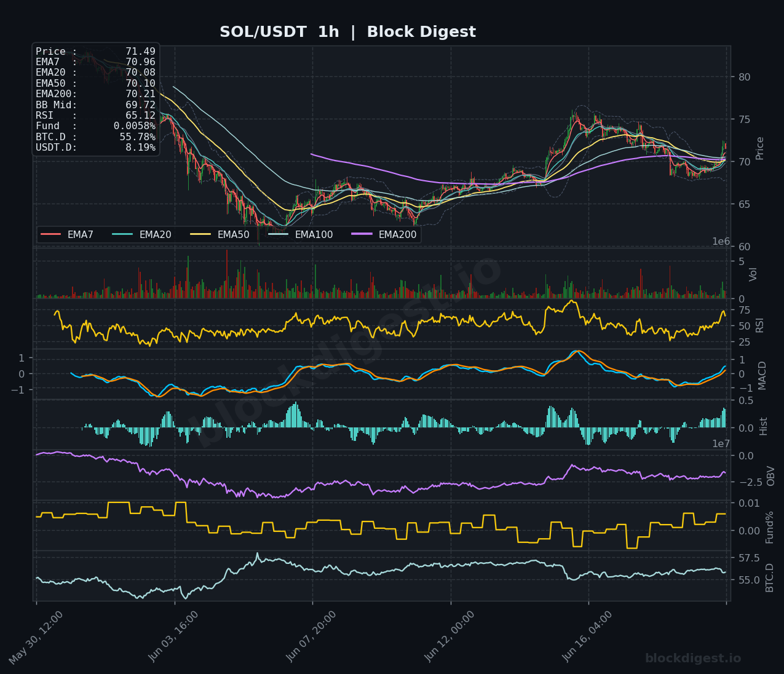Select the "RSI : 65.12" info row
Viewport: 784px width, 674px height.
95,116
